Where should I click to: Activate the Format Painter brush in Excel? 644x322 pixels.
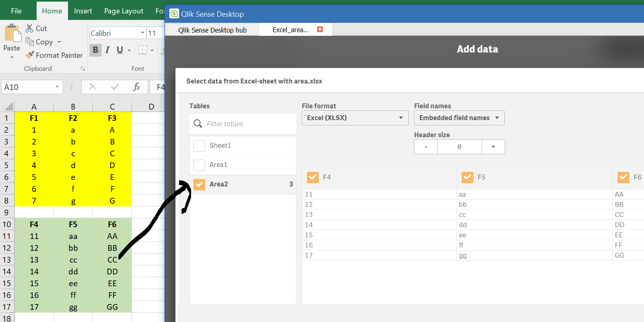point(30,55)
